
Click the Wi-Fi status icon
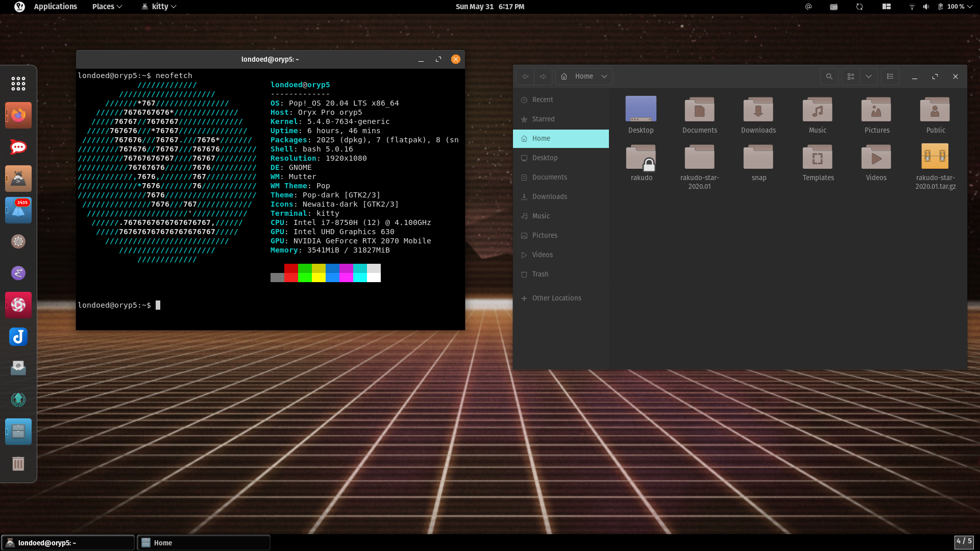(x=912, y=7)
